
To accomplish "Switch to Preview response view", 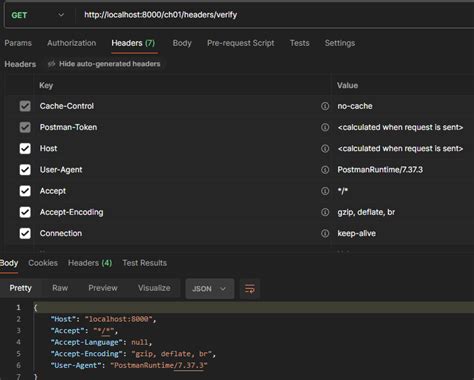I will pos(103,288).
